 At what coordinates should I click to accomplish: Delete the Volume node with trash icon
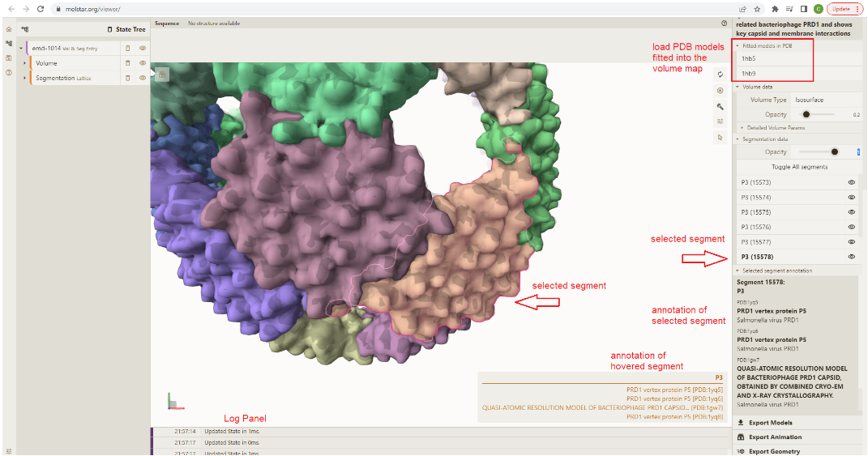(x=127, y=63)
